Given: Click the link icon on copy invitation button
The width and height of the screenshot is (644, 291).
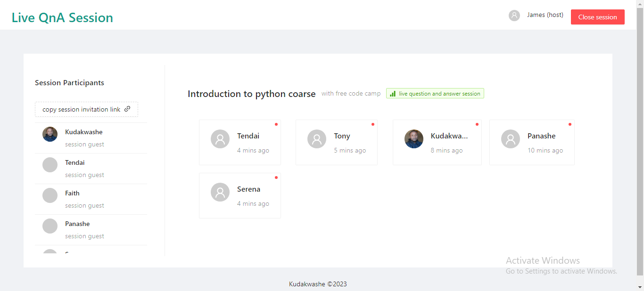Looking at the screenshot, I should coord(127,109).
